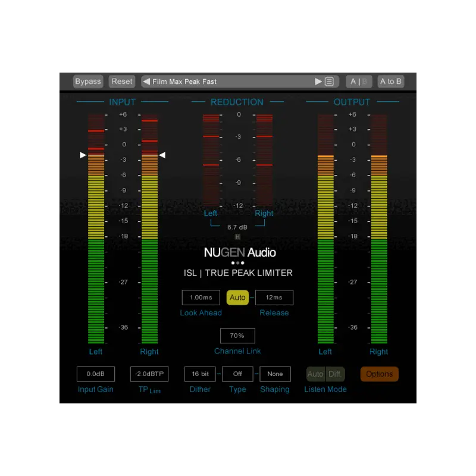Screen dimensions: 476x476
Task: Click the ISL | TRUE PEAK LIMITER title
Action: [238, 273]
